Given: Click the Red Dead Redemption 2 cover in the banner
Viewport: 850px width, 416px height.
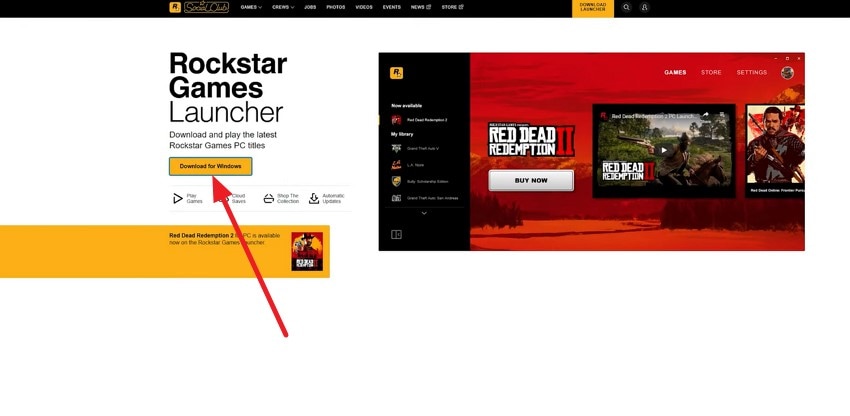Looking at the screenshot, I should coord(307,252).
